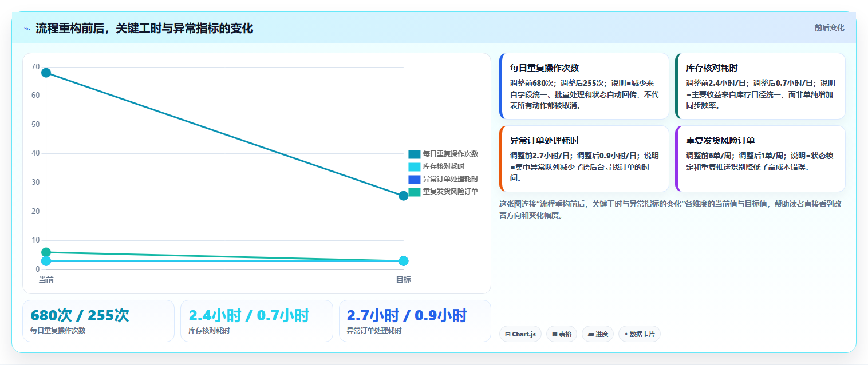
Task: Click the Chart.js tag
Action: pyautogui.click(x=520, y=334)
